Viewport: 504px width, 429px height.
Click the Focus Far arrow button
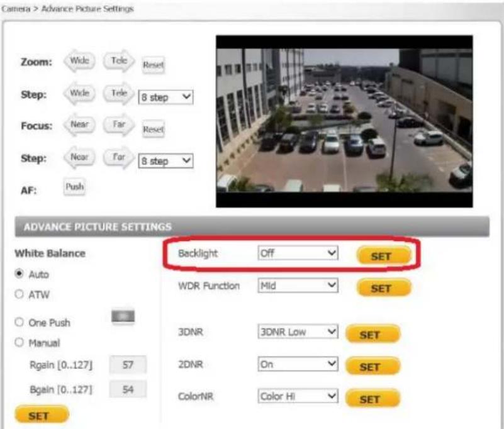pos(119,125)
